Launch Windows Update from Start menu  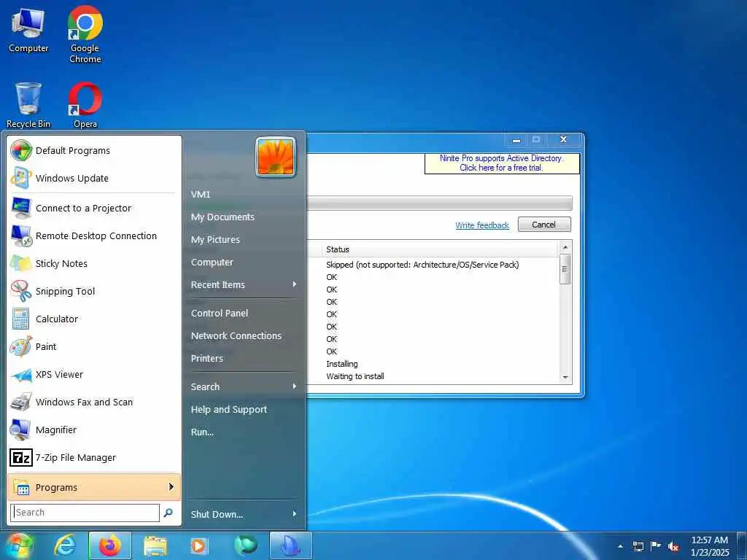pos(94,178)
